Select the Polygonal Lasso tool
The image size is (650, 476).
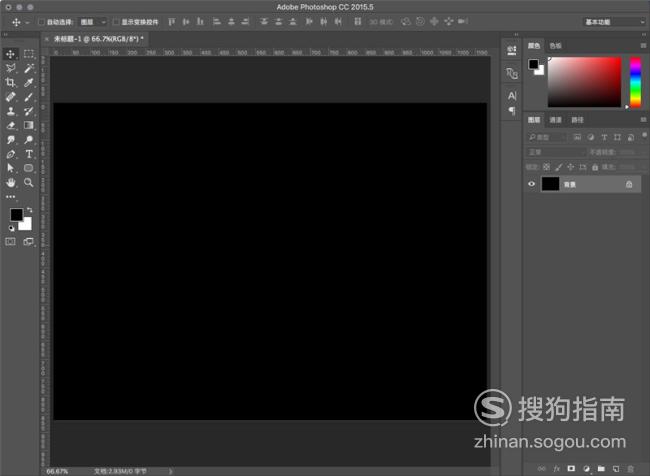coord(10,68)
